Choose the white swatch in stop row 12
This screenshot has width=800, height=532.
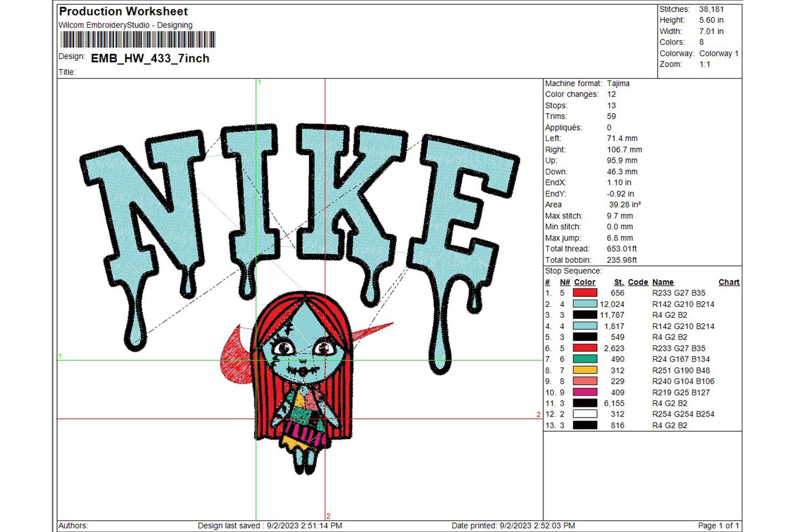click(x=585, y=414)
